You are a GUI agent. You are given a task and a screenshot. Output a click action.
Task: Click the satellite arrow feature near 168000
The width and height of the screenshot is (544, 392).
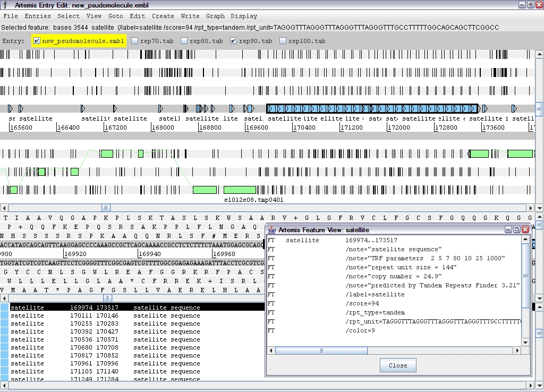(x=160, y=108)
